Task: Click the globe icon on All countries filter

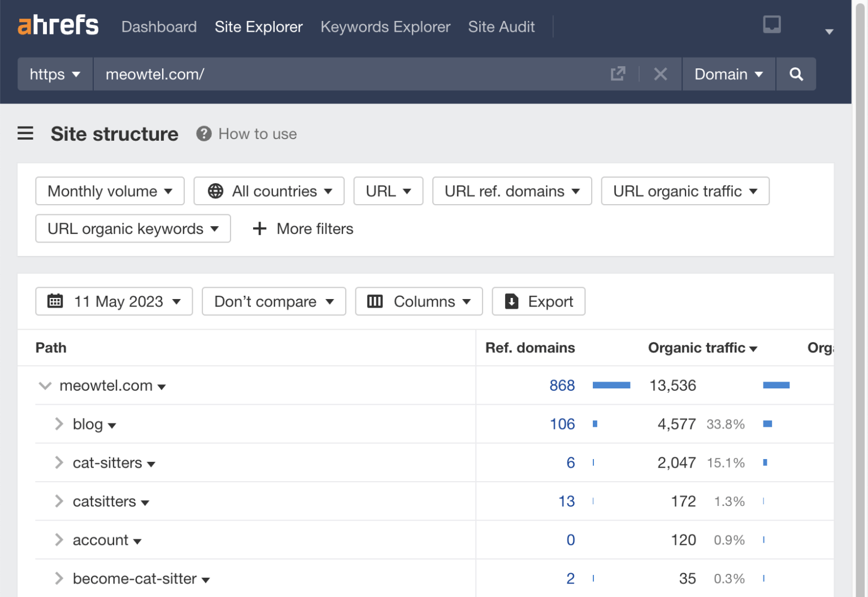Action: coord(215,191)
